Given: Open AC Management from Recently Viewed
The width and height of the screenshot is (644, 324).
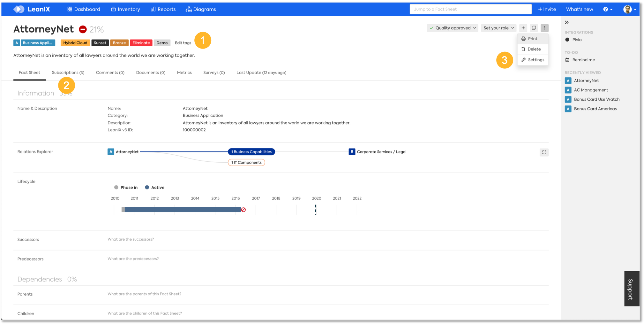Looking at the screenshot, I should point(591,90).
